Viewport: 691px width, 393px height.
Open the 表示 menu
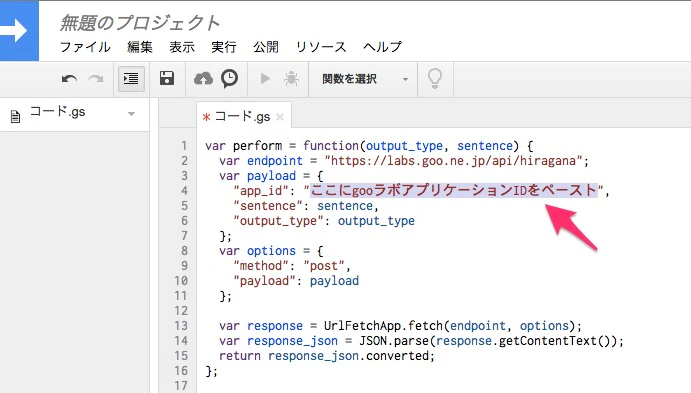[182, 47]
